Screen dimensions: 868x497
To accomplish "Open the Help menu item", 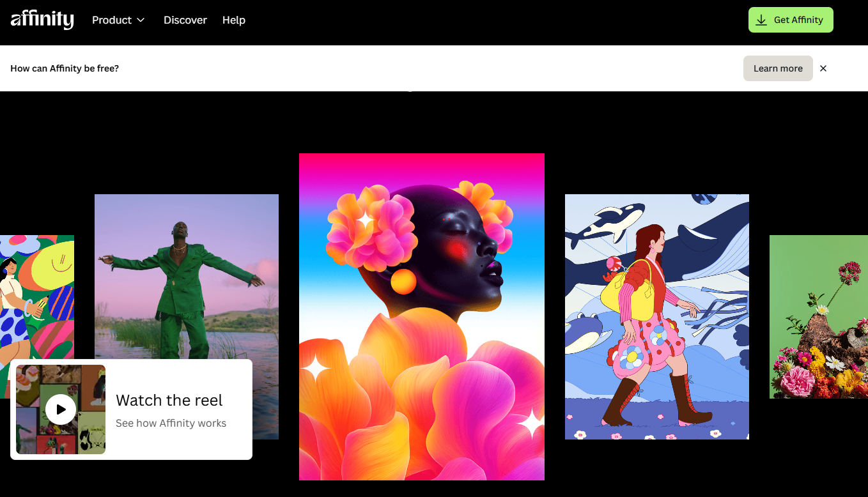I will 234,20.
